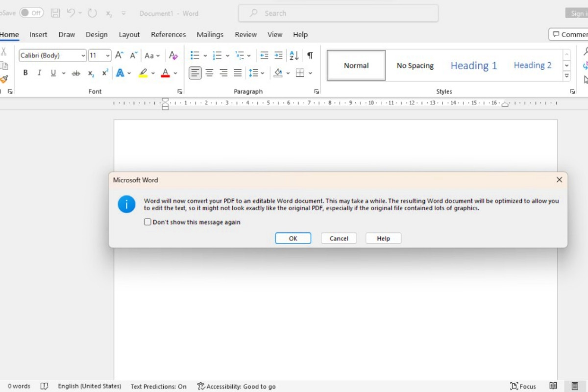Apply the red font color

165,73
